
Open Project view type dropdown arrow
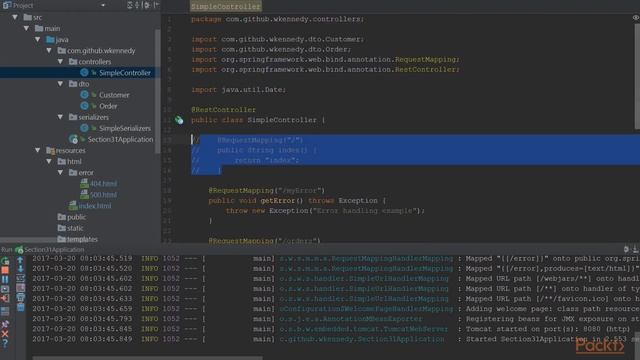coord(103,5)
